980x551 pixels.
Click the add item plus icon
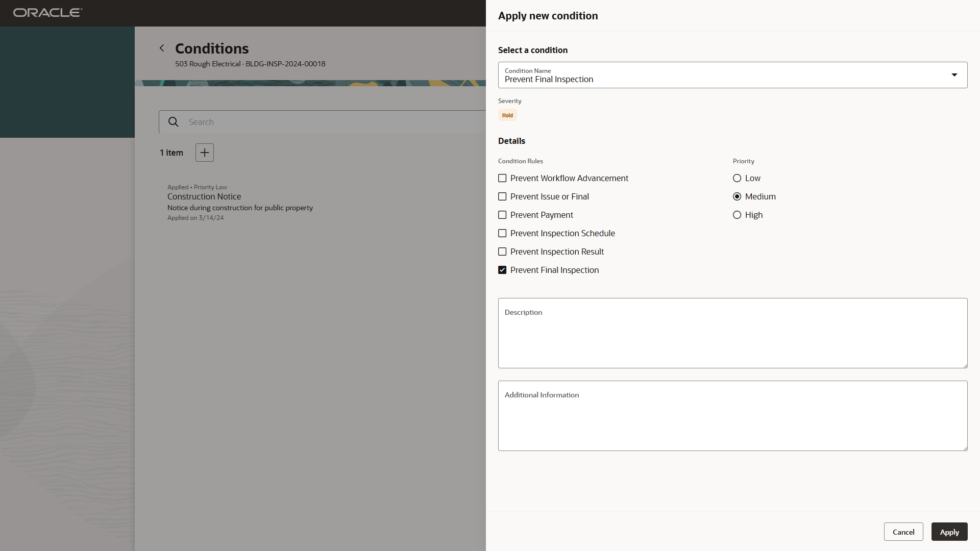pos(204,152)
